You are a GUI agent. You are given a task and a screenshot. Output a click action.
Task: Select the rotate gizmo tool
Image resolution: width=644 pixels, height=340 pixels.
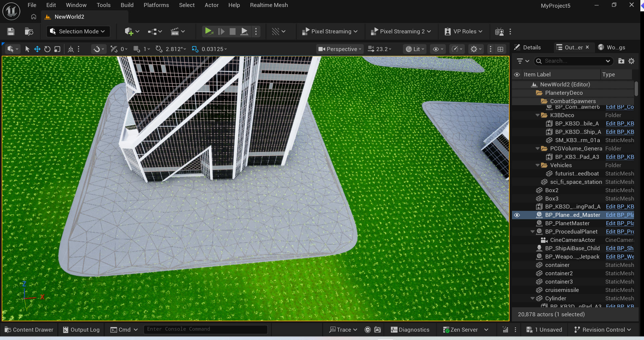(x=47, y=49)
